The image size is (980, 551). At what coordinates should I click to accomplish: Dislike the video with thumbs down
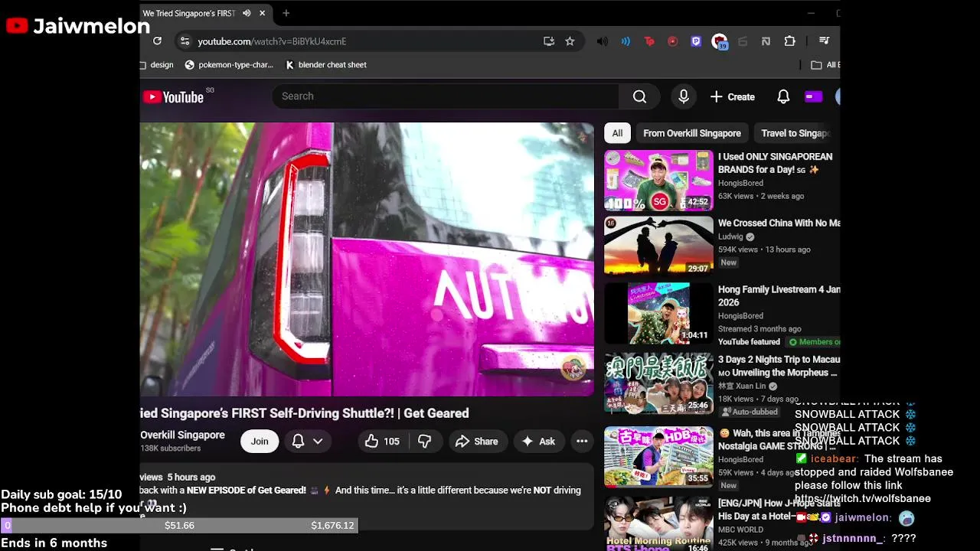pyautogui.click(x=425, y=441)
